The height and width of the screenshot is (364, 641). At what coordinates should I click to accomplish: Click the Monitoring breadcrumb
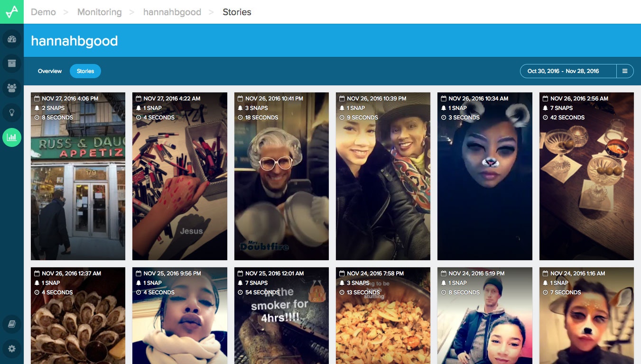point(99,12)
